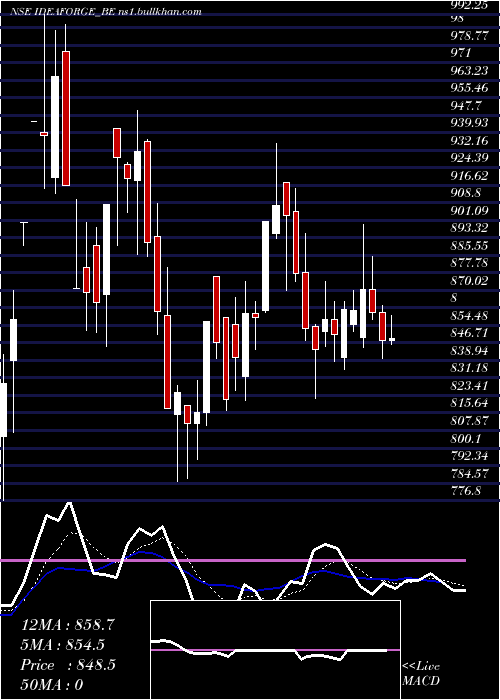Click the 877.78 price level

click(x=470, y=263)
